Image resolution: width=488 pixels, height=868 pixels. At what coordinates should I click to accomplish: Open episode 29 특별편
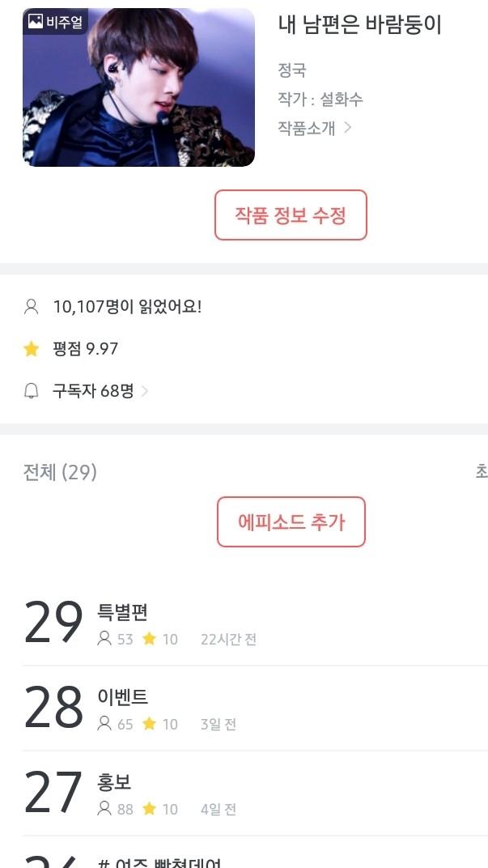(122, 613)
